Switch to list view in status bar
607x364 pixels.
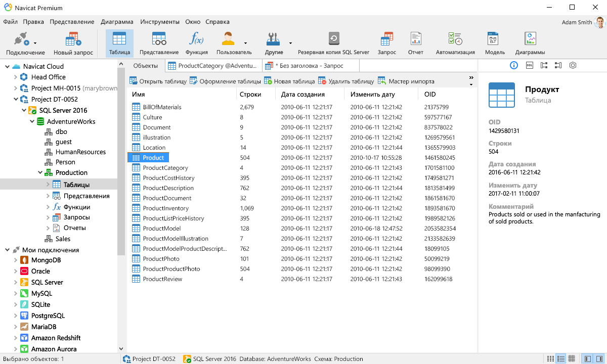[x=561, y=359]
